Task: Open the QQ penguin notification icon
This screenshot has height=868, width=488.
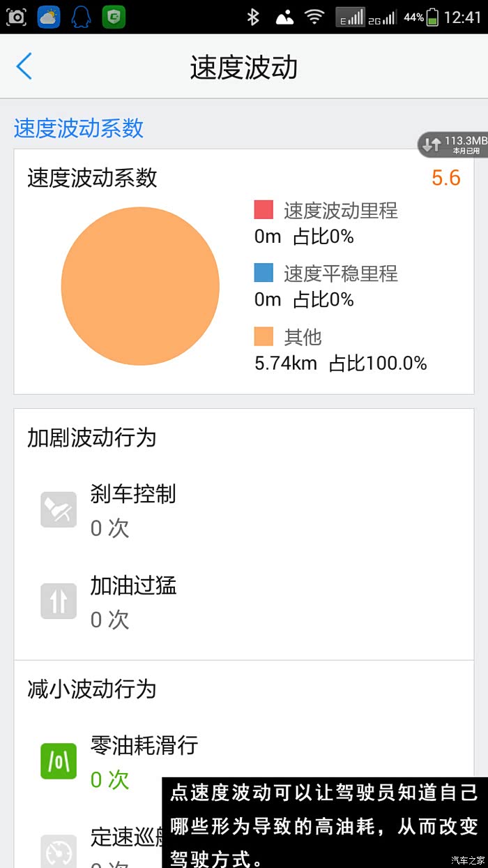Action: click(81, 17)
